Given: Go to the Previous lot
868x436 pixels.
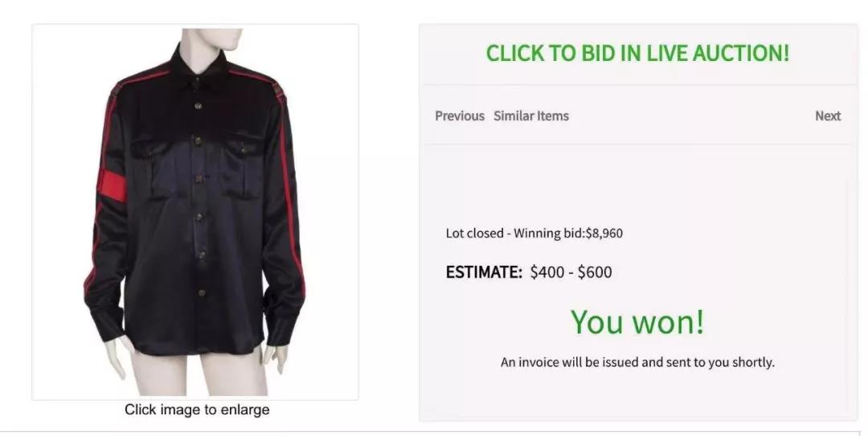Looking at the screenshot, I should pyautogui.click(x=460, y=116).
